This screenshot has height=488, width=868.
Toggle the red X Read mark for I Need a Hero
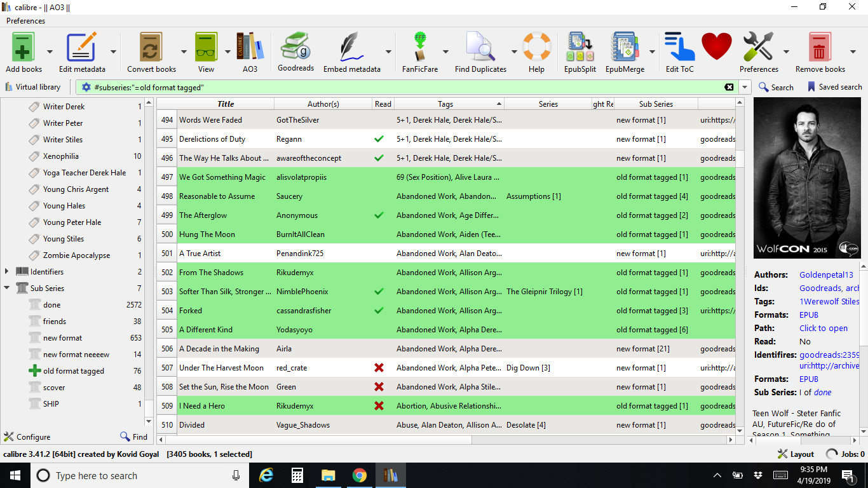[379, 406]
